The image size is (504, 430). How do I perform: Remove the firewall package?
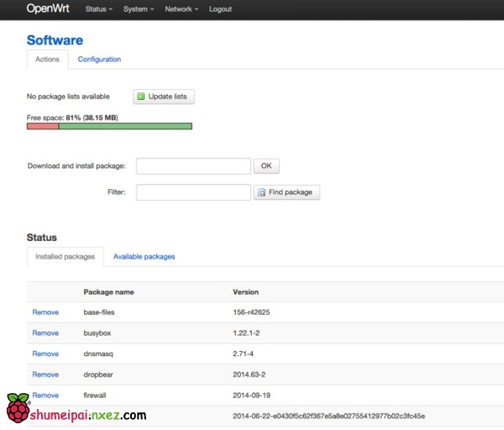[x=45, y=395]
